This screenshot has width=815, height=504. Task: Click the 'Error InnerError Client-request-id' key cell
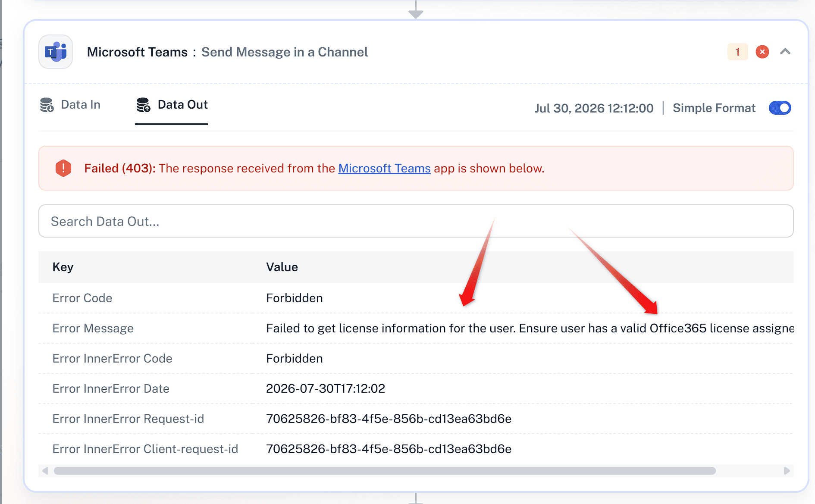(145, 449)
